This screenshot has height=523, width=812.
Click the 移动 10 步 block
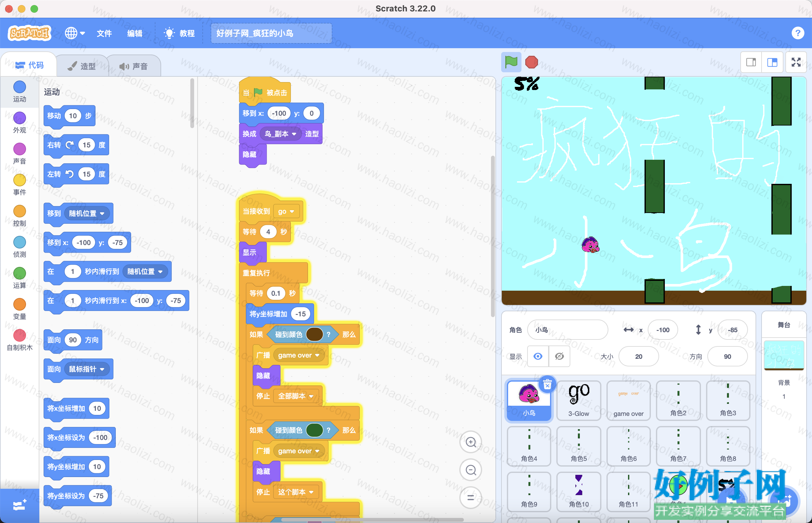[x=69, y=116]
